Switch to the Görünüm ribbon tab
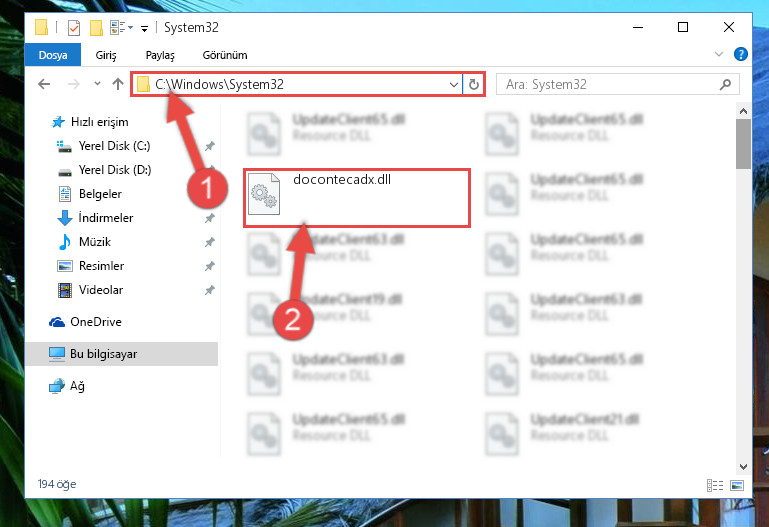Image resolution: width=769 pixels, height=527 pixels. click(225, 55)
